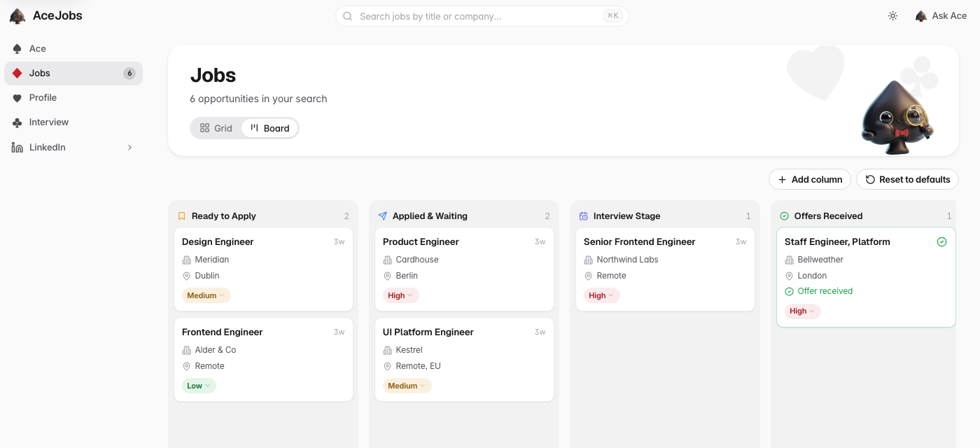Open Low priority dropdown on Frontend Engineer

click(199, 386)
